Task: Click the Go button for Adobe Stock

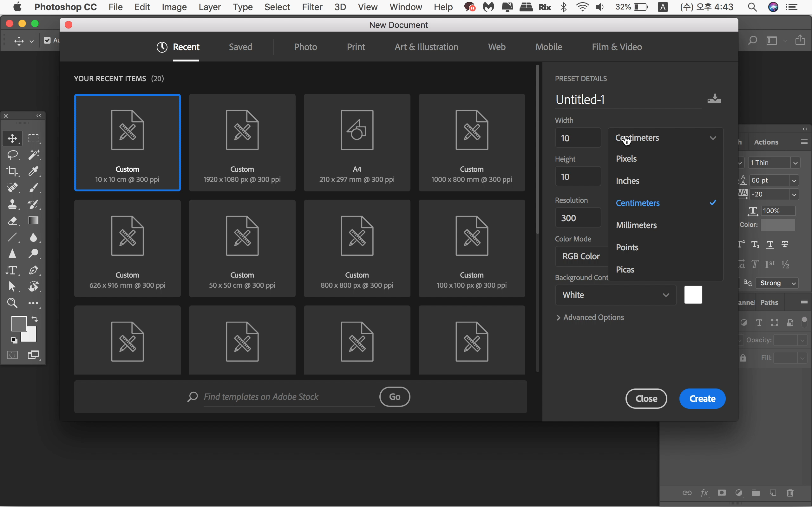Action: coord(395,397)
